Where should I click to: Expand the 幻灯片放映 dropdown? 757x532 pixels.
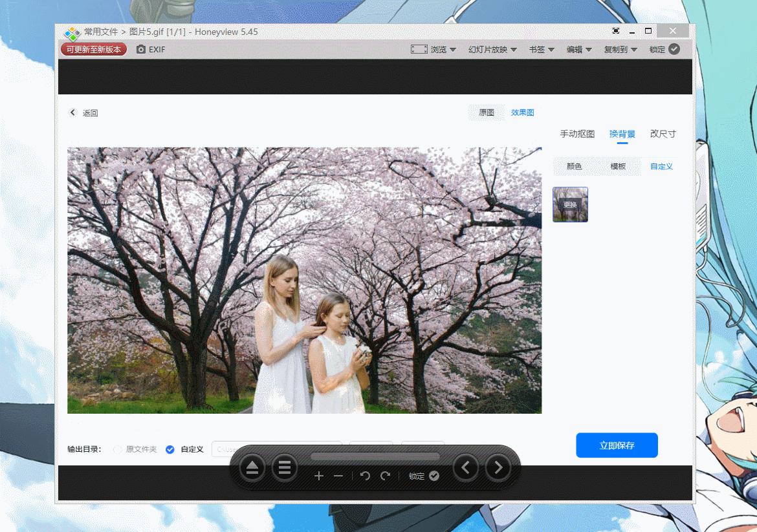tap(492, 50)
